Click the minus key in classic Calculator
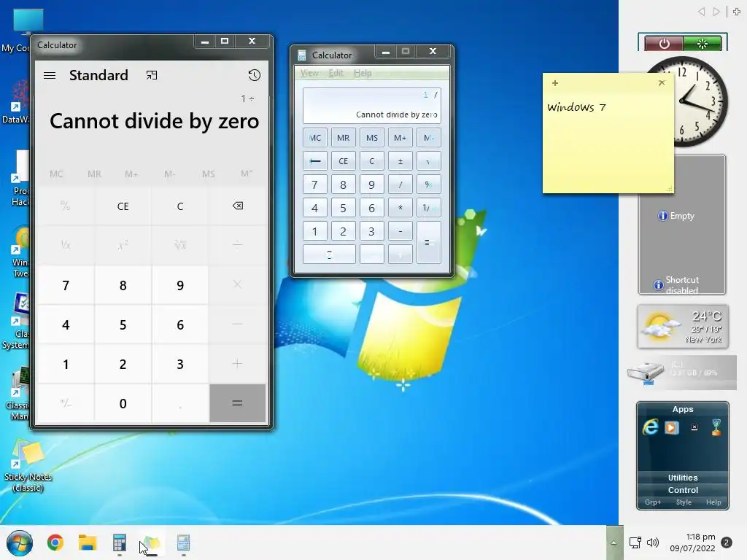The width and height of the screenshot is (747, 560). pos(400,231)
